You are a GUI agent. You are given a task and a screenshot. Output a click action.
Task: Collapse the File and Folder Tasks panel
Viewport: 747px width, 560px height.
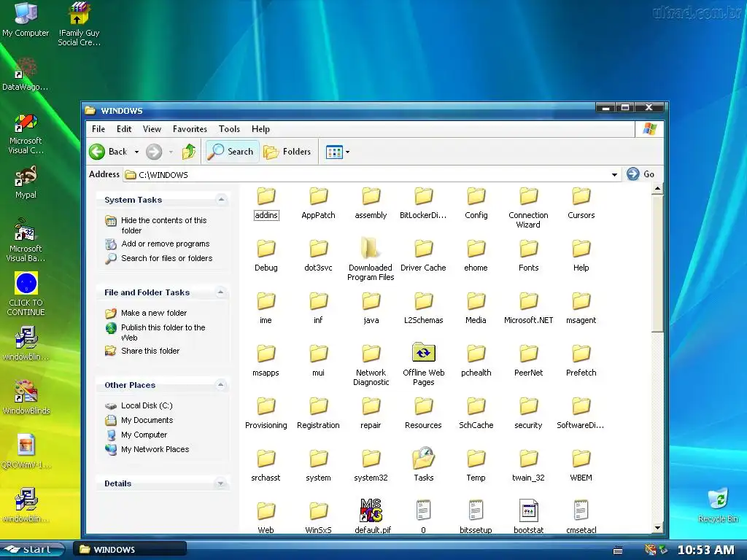[x=220, y=292]
